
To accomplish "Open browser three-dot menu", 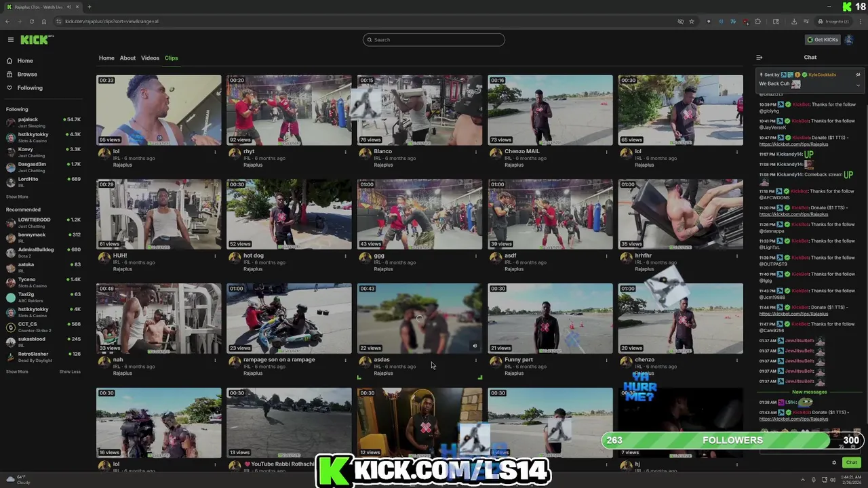I will [x=861, y=21].
